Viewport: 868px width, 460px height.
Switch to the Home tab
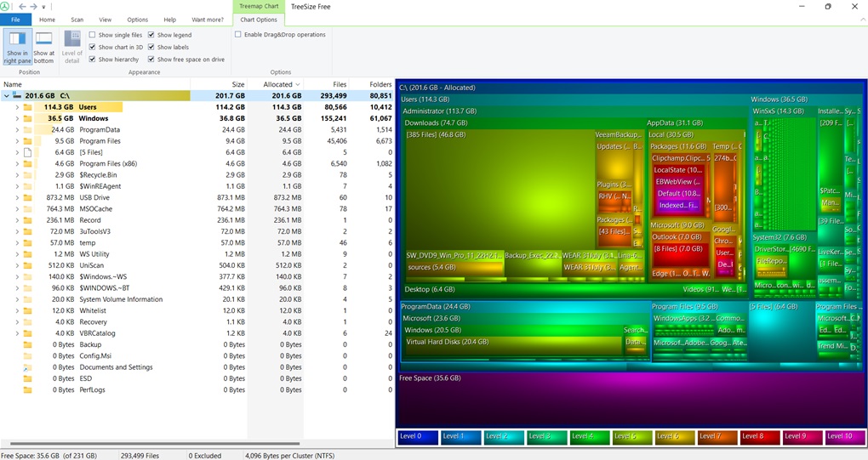47,20
